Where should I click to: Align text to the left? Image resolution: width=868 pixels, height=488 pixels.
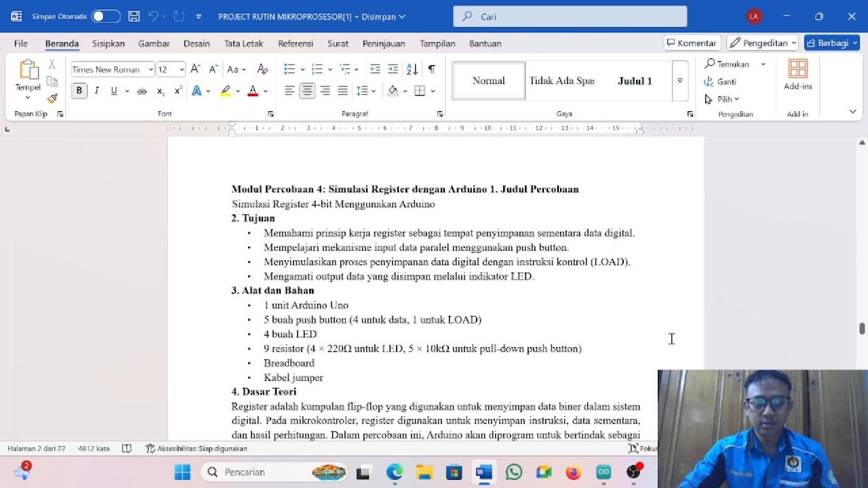(290, 91)
